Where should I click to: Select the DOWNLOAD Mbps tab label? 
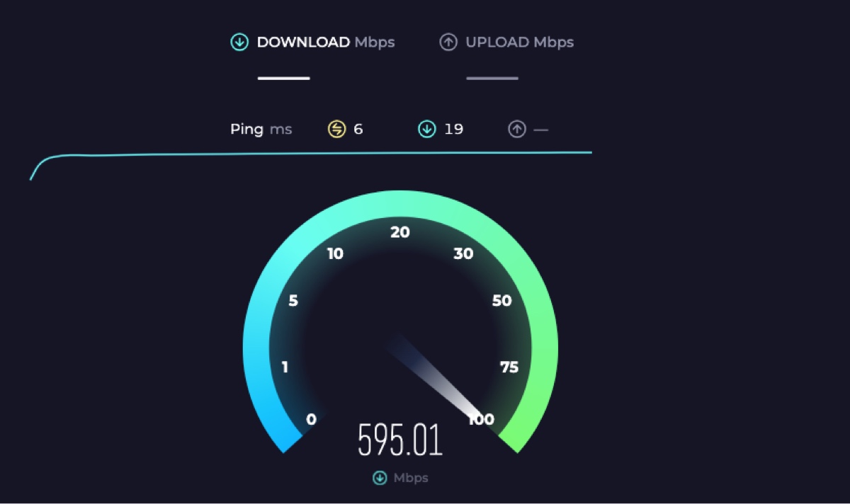click(x=326, y=42)
